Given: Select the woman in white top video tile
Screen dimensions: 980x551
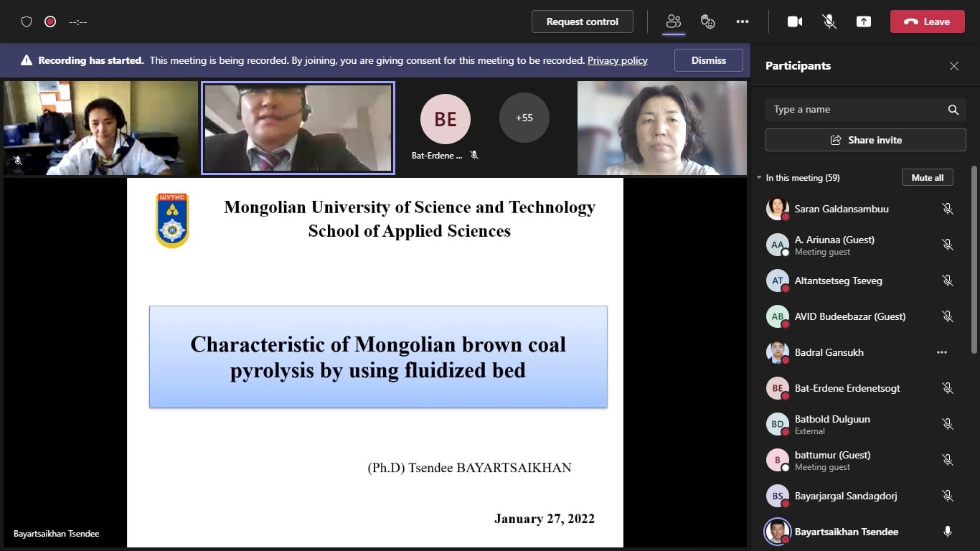Looking at the screenshot, I should coord(662,128).
